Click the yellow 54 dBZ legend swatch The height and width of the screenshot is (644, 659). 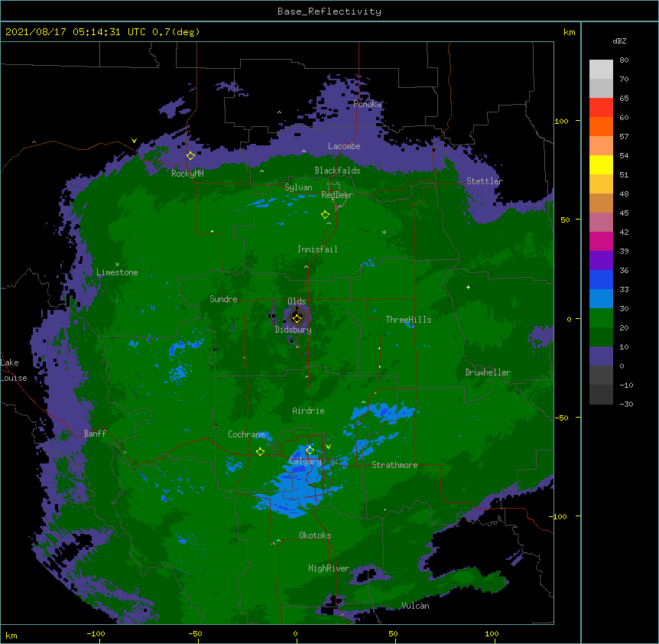[x=601, y=164]
